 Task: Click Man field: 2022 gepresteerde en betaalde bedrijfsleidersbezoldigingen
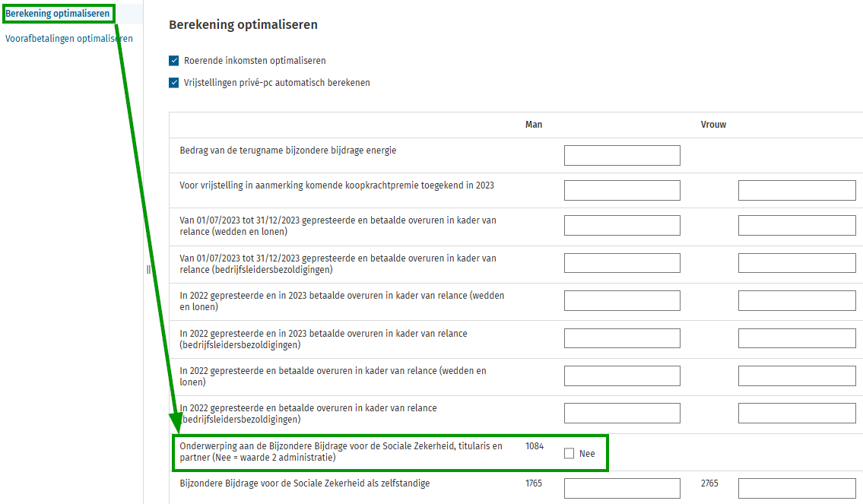(x=621, y=413)
